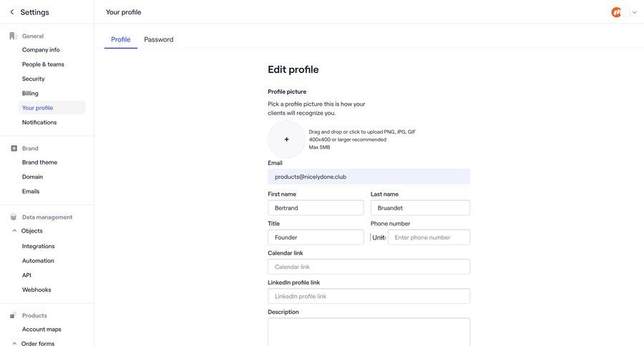The height and width of the screenshot is (346, 644).
Task: Click the Title field with Founder
Action: (x=316, y=237)
